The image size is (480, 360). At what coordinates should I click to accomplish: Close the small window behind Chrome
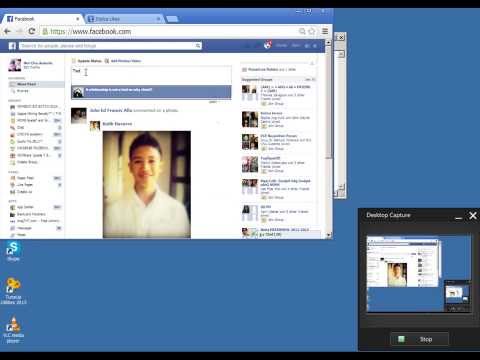(x=341, y=37)
